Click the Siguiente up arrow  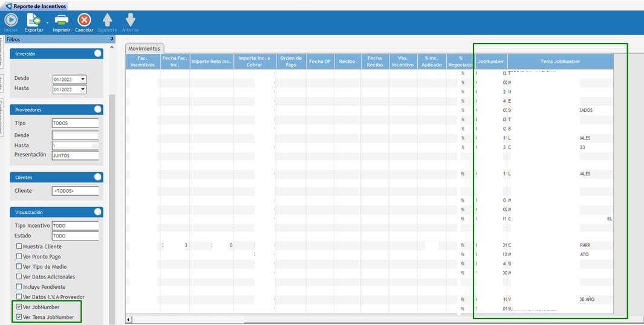tap(107, 20)
